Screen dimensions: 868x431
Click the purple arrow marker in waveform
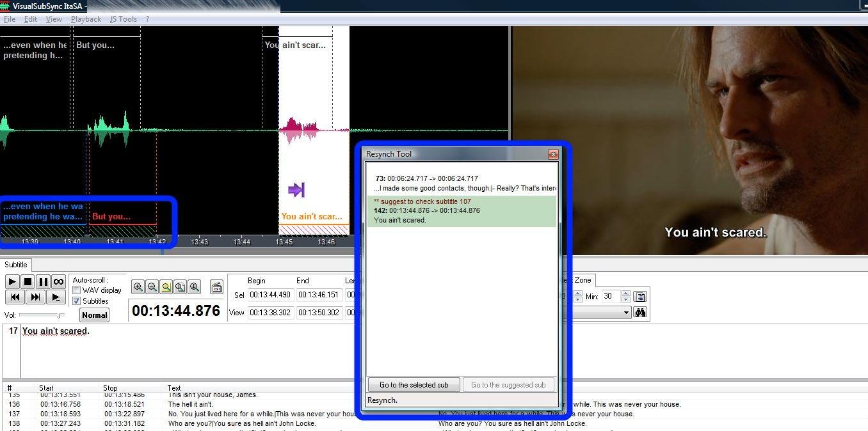pos(296,189)
